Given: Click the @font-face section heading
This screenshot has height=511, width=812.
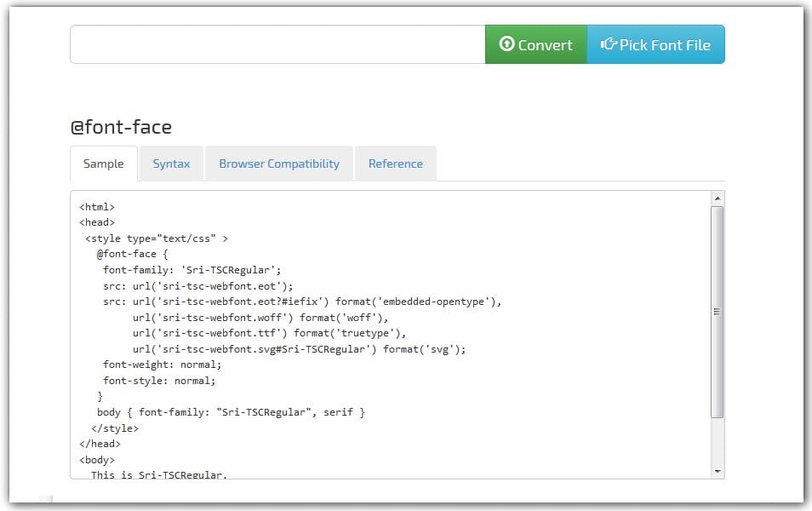Looking at the screenshot, I should 121,128.
